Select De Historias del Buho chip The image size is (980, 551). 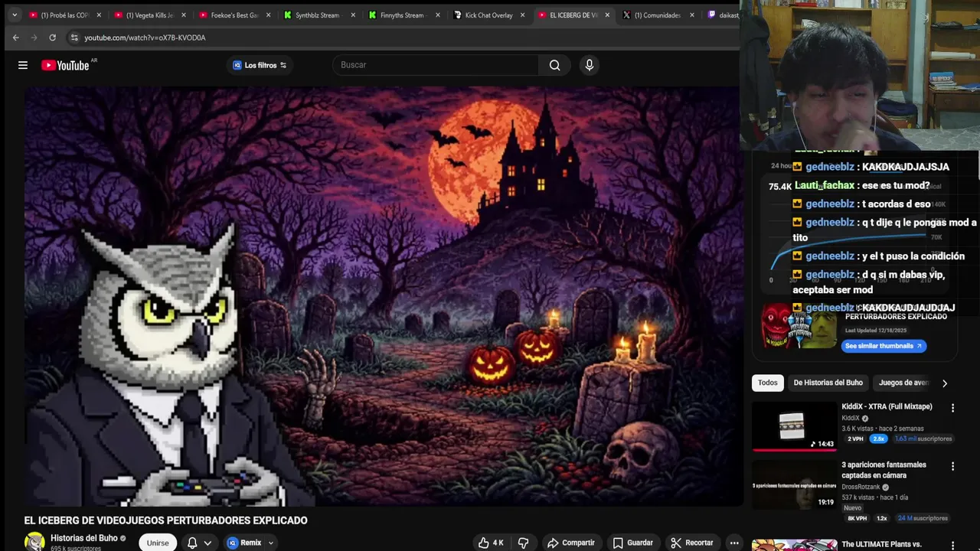coord(828,383)
